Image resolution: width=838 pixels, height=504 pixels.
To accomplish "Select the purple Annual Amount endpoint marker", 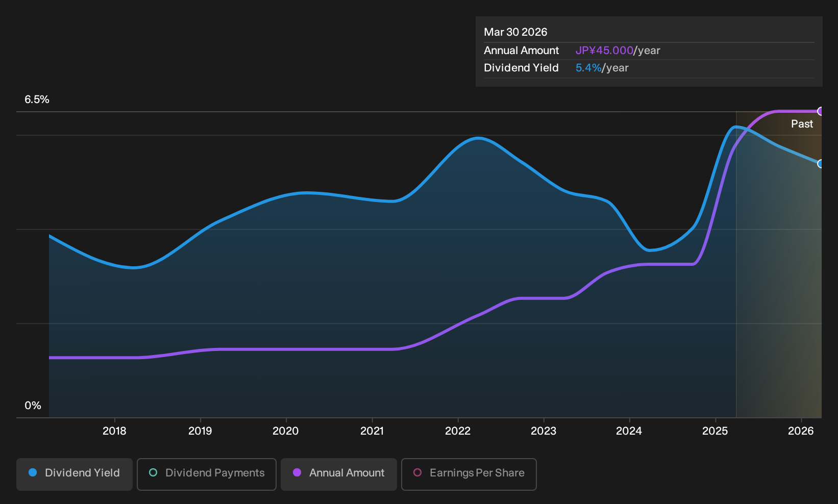I will click(x=821, y=111).
